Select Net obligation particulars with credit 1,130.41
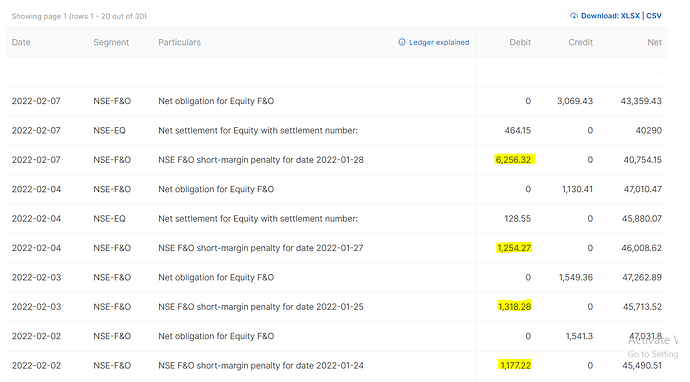The width and height of the screenshot is (690, 382). coord(216,189)
